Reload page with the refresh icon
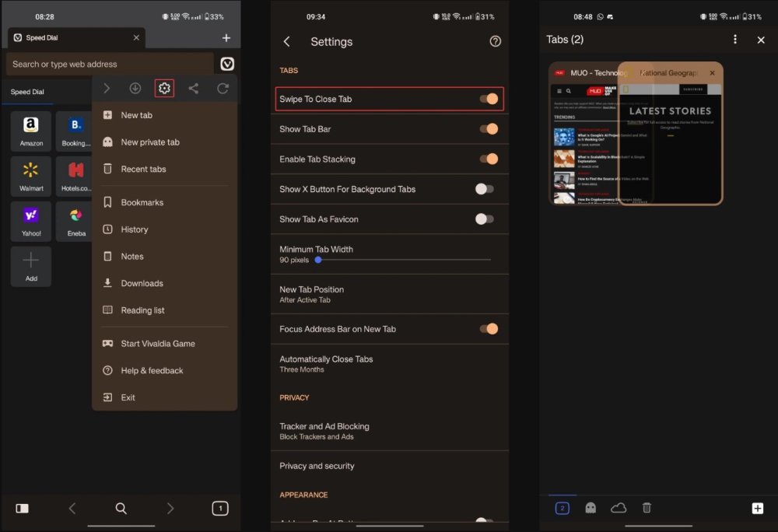The width and height of the screenshot is (778, 532). 223,89
